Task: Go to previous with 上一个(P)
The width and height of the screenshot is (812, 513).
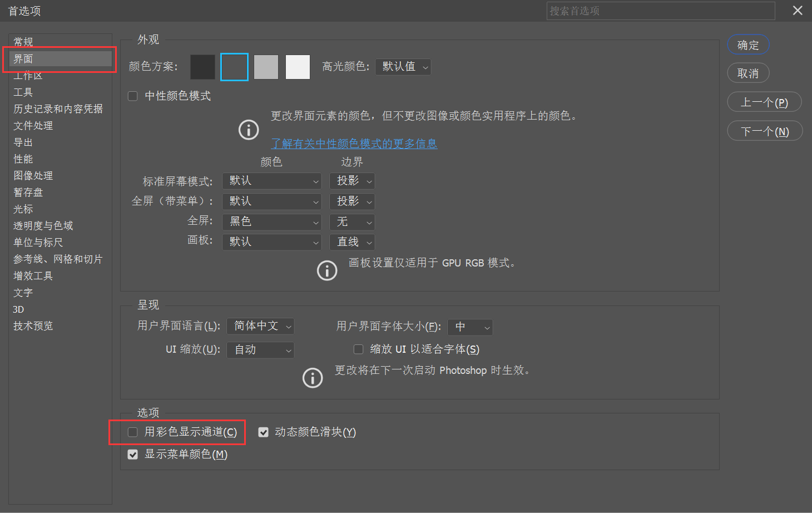Action: tap(765, 102)
